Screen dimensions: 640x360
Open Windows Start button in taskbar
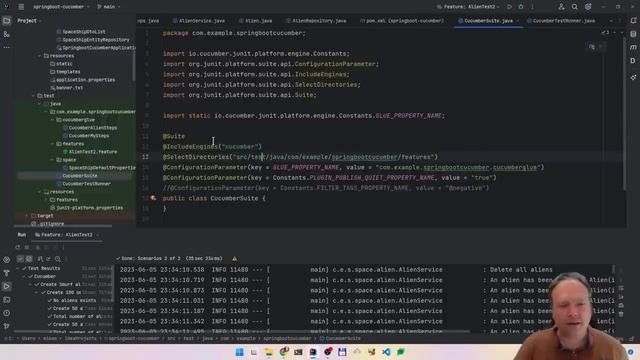pyautogui.click(x=239, y=352)
